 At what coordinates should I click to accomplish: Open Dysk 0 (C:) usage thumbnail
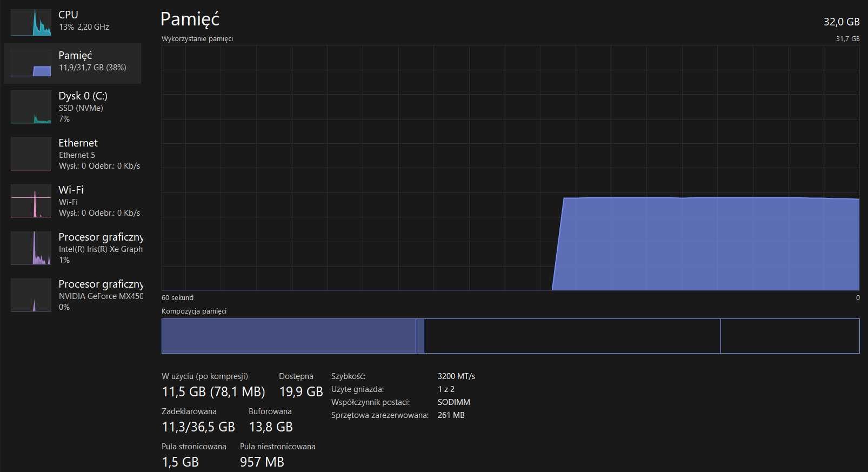click(31, 107)
